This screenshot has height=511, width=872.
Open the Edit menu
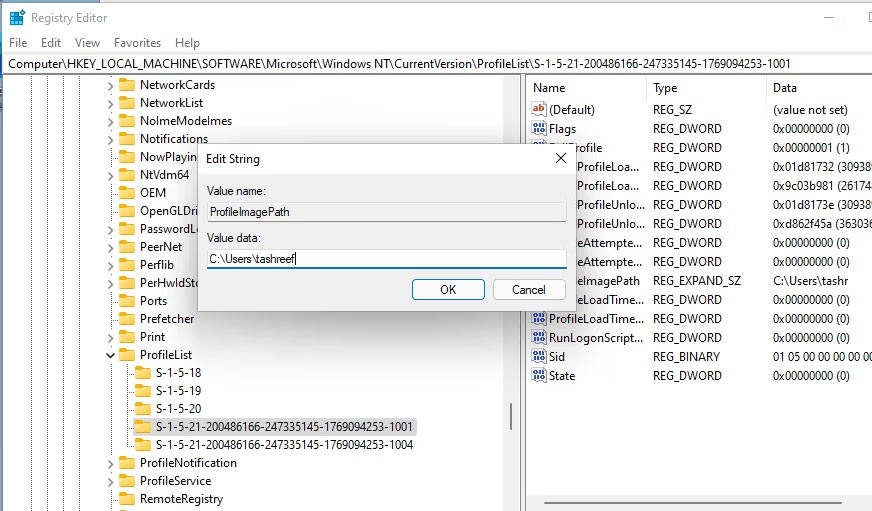coord(51,43)
